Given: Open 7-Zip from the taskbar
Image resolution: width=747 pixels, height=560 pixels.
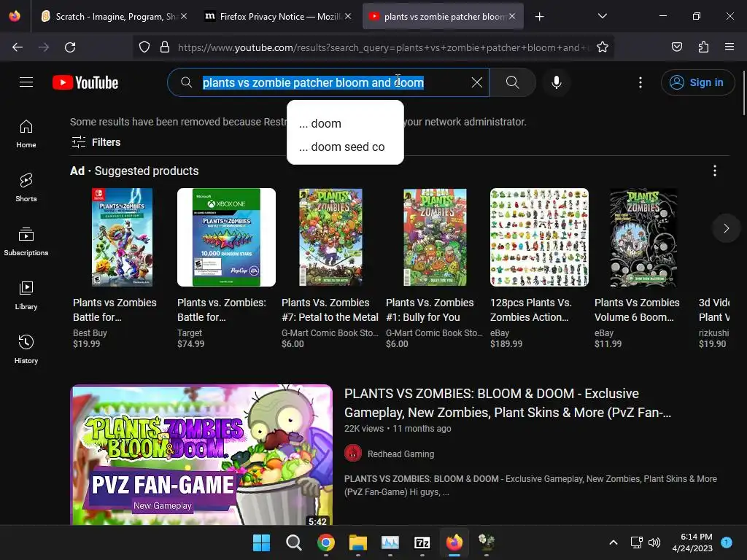Looking at the screenshot, I should 422,542.
